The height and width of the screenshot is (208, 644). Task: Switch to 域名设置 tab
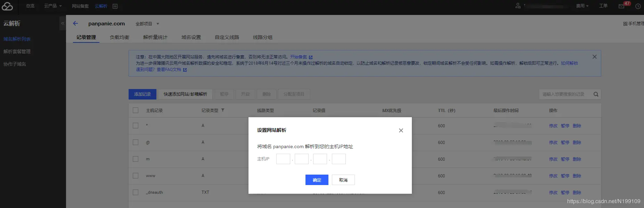coord(191,37)
